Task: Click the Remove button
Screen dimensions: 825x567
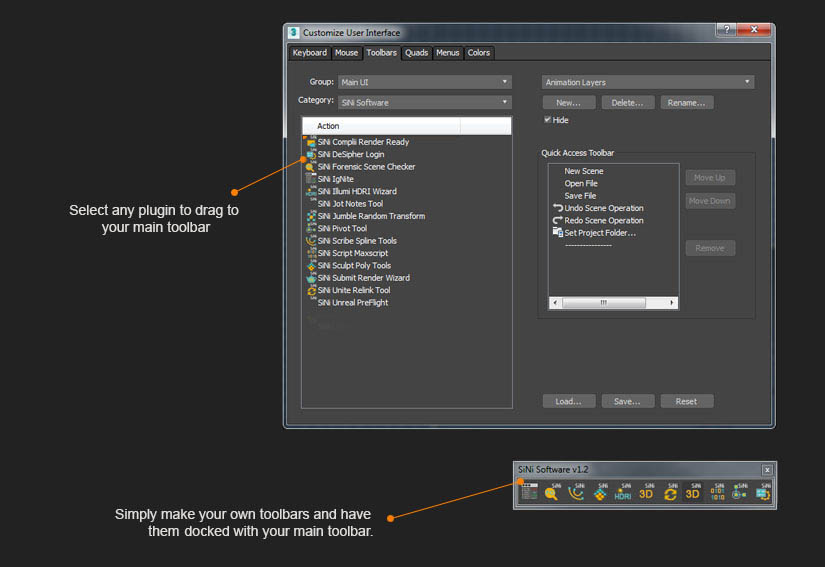Action: point(710,248)
